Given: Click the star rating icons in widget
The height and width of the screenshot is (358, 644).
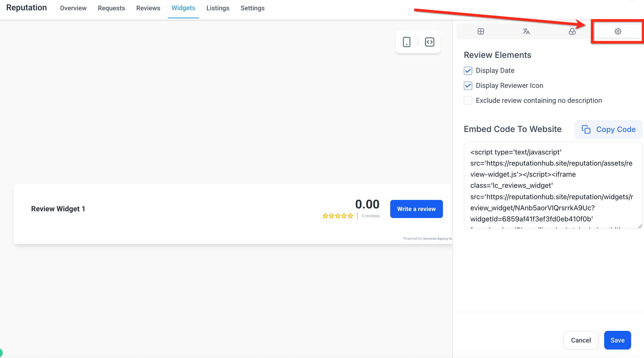Looking at the screenshot, I should [338, 216].
